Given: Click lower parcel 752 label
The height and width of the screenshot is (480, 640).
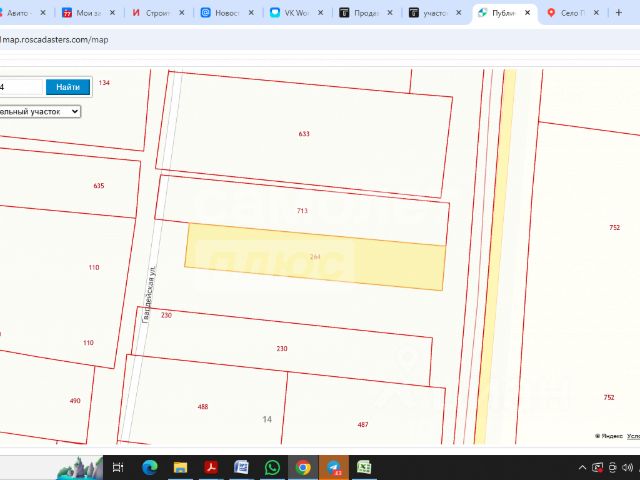Looking at the screenshot, I should coord(609,398).
